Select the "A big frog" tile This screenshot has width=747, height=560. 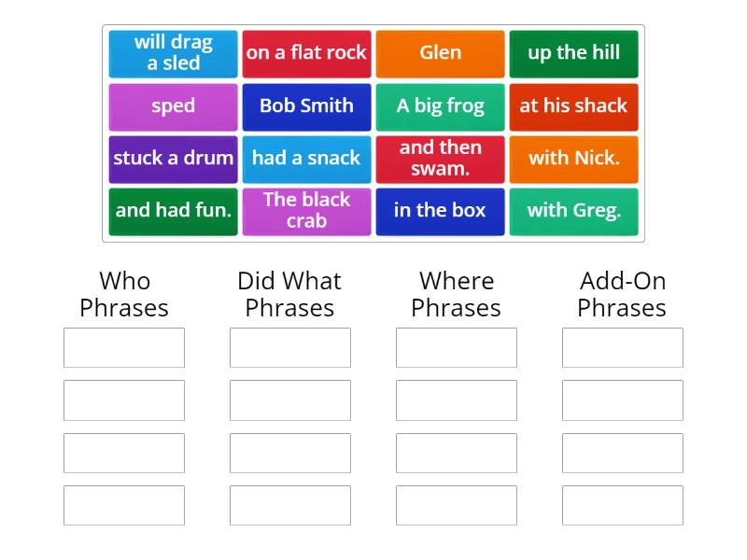[440, 105]
